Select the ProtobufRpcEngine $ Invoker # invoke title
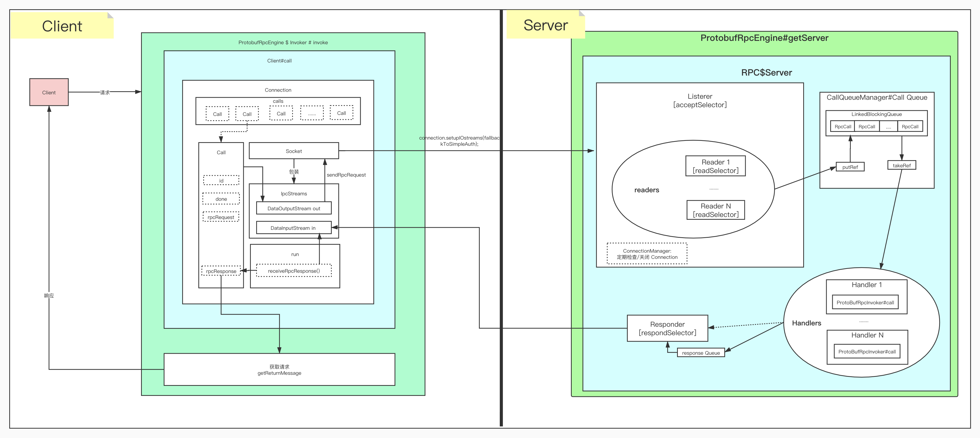This screenshot has height=438, width=980. [x=283, y=43]
